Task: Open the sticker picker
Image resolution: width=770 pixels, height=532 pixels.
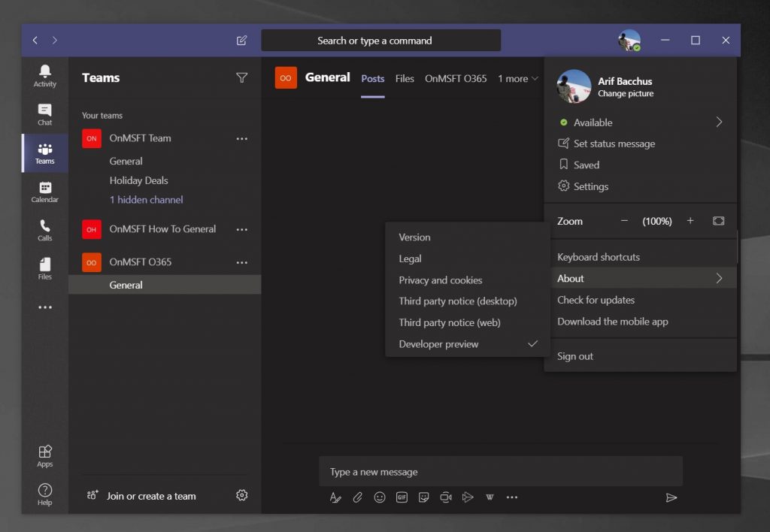Action: [x=424, y=497]
